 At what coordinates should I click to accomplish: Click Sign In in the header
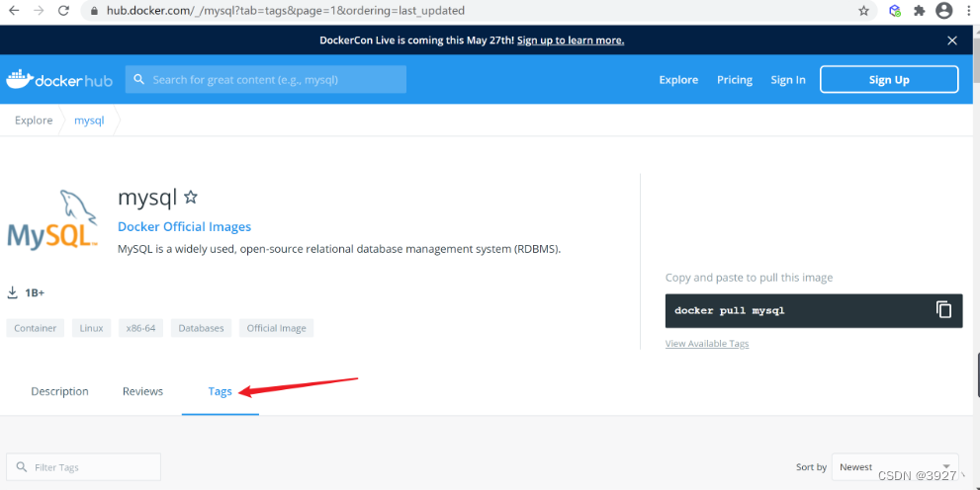[787, 80]
